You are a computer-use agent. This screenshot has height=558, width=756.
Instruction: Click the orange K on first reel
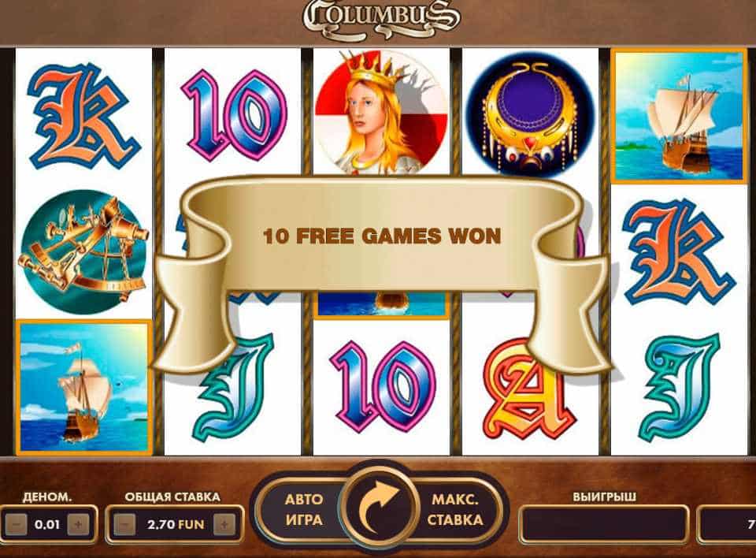click(x=83, y=117)
